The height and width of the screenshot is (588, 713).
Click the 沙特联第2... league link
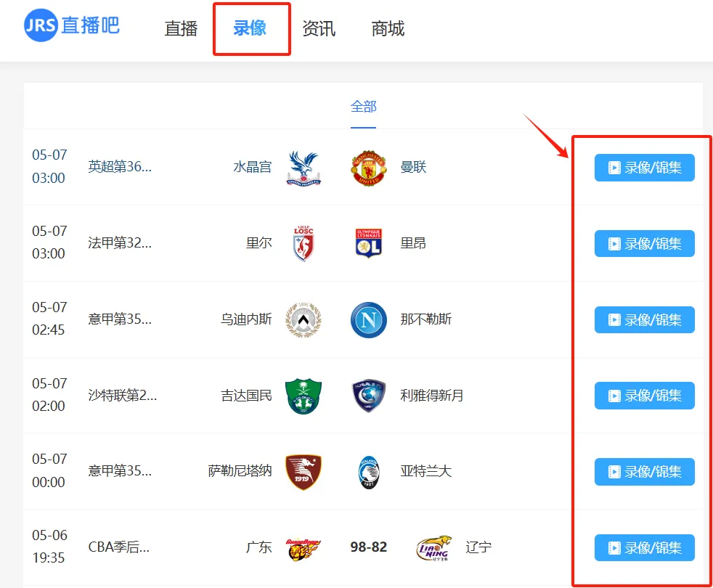pyautogui.click(x=122, y=395)
